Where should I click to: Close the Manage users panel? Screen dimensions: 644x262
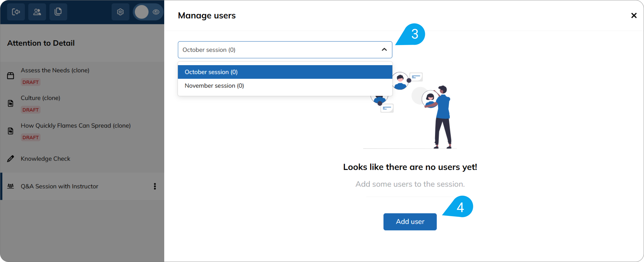tap(634, 16)
